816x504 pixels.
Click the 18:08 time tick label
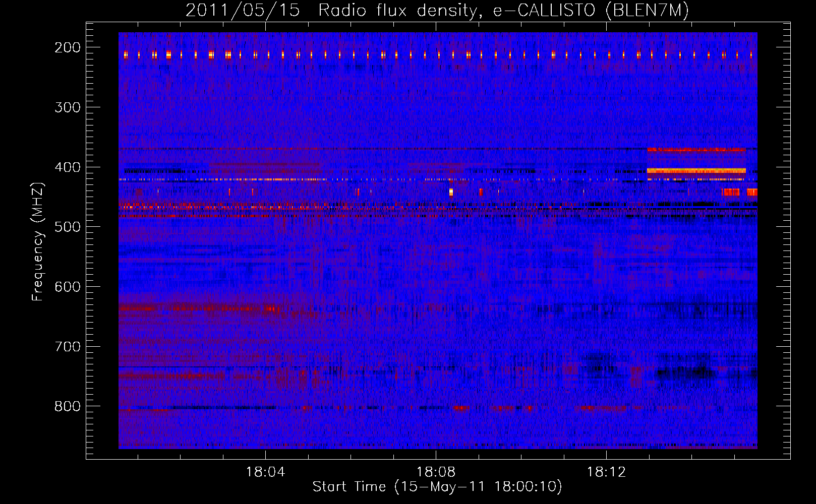[436, 472]
